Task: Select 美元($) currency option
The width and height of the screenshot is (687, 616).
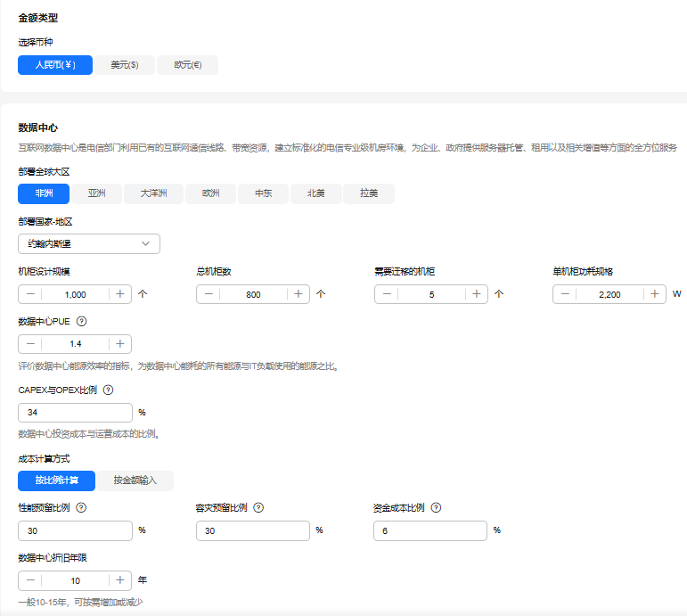Action: [x=125, y=65]
